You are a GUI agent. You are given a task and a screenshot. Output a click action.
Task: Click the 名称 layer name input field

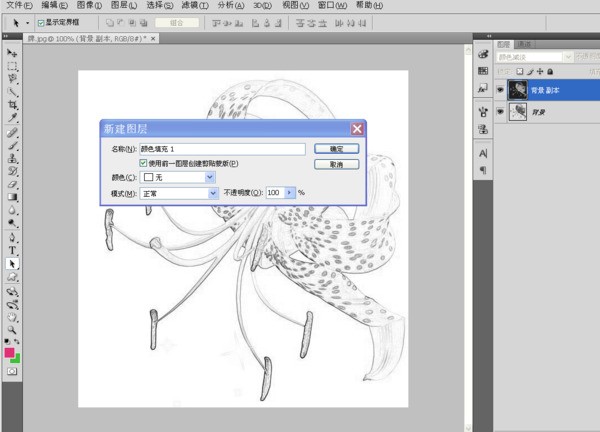click(220, 148)
